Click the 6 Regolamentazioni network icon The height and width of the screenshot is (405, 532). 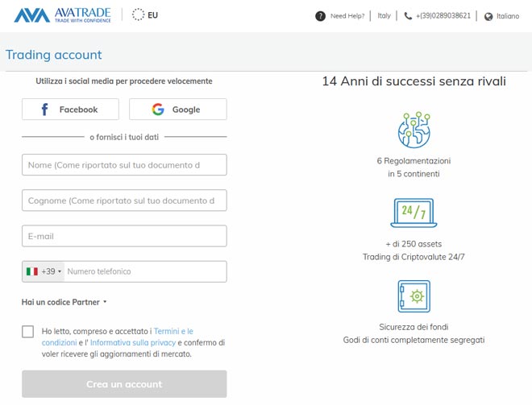click(414, 130)
